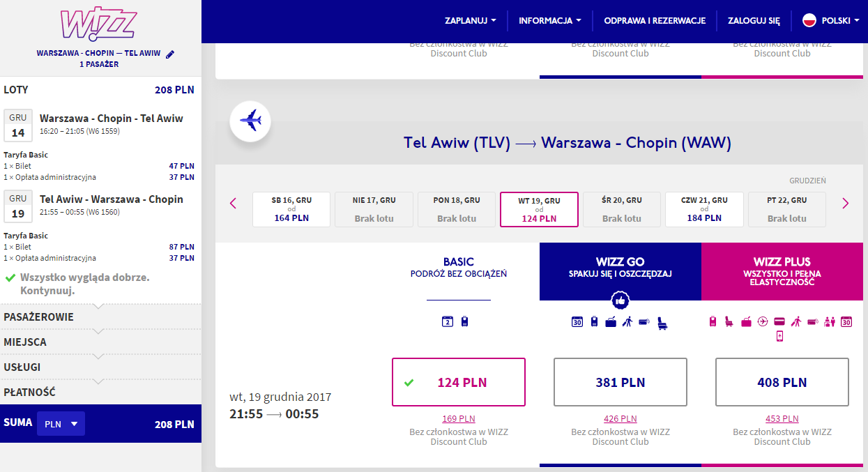Viewport: 868px width, 472px height.
Task: Expand the USŁUGI section
Action: [x=100, y=367]
